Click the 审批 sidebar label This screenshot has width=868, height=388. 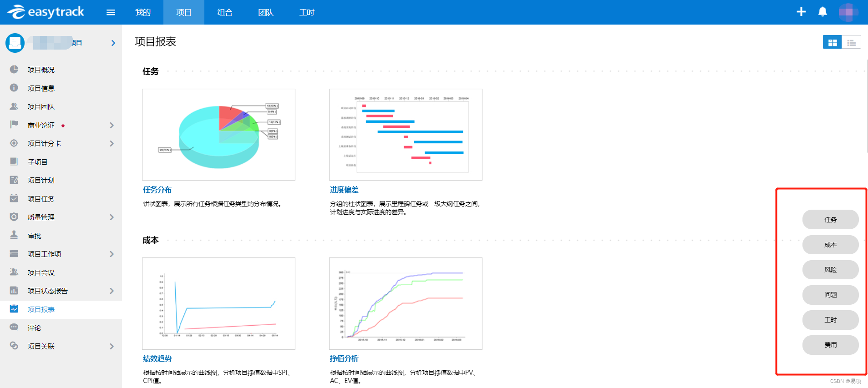click(x=34, y=236)
